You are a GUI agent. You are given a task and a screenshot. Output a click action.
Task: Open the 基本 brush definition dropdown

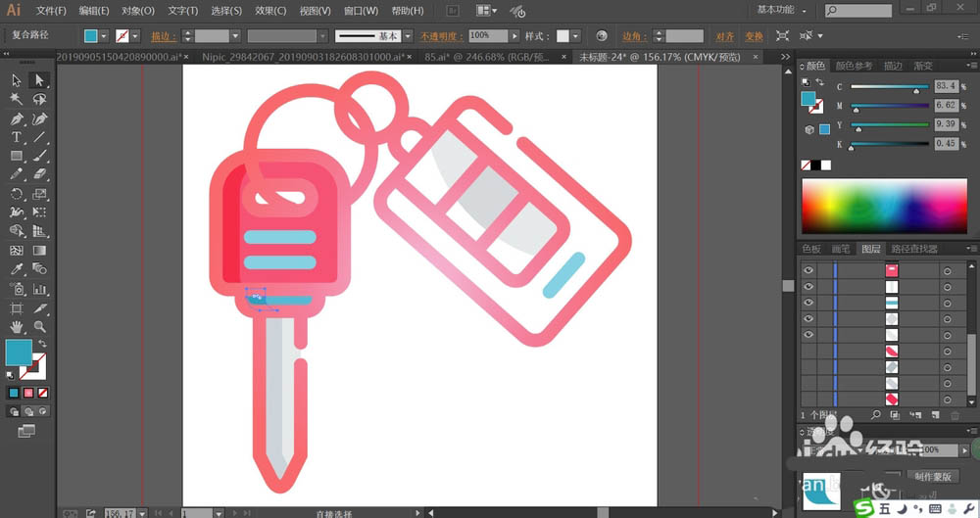click(x=408, y=36)
